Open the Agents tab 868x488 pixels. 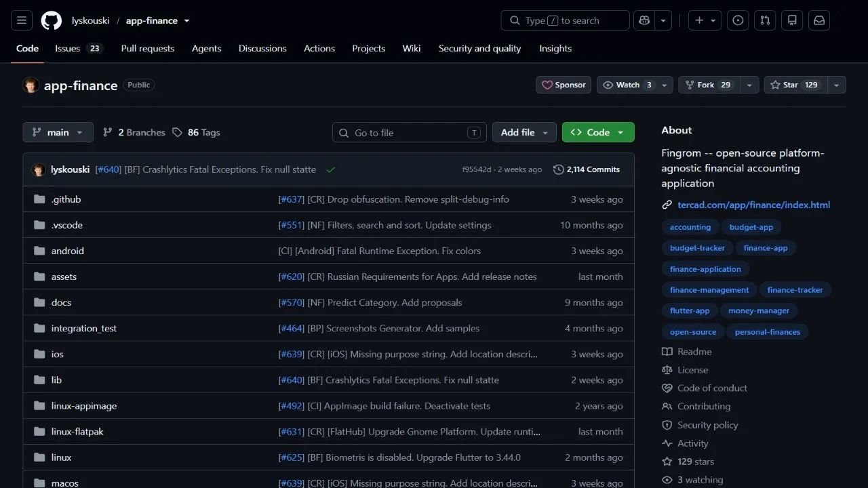point(206,48)
